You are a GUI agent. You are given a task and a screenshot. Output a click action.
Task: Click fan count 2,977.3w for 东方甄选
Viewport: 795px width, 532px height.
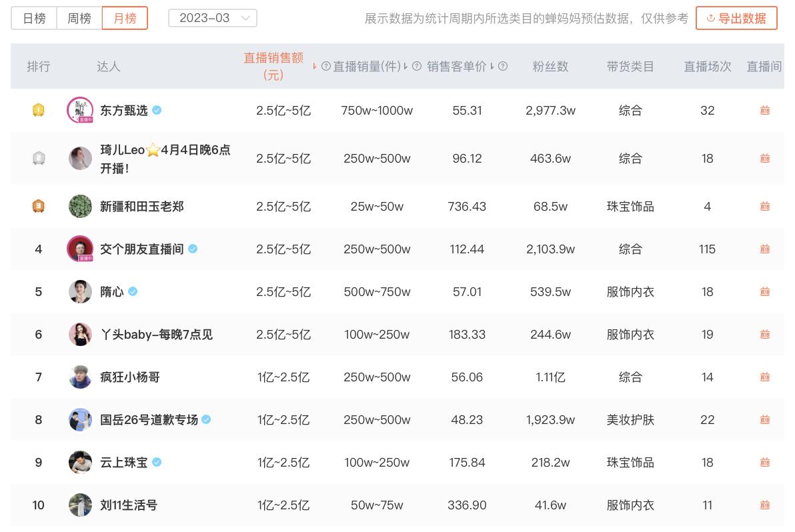(550, 111)
